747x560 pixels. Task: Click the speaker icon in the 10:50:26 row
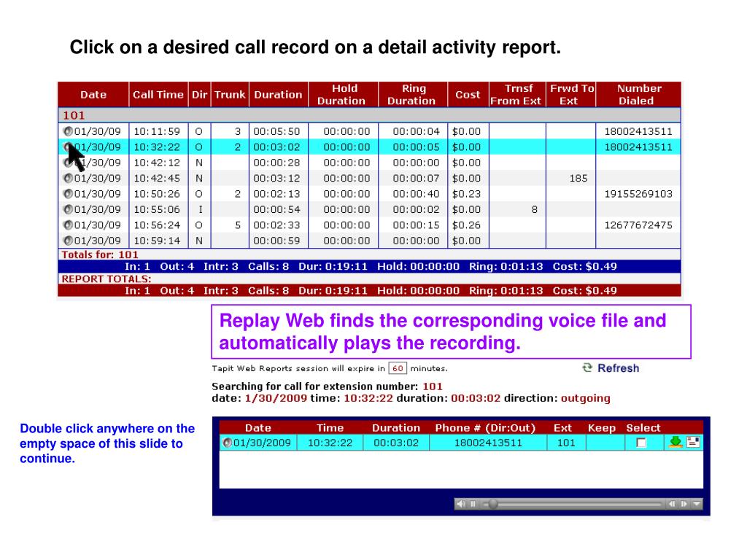tap(68, 194)
